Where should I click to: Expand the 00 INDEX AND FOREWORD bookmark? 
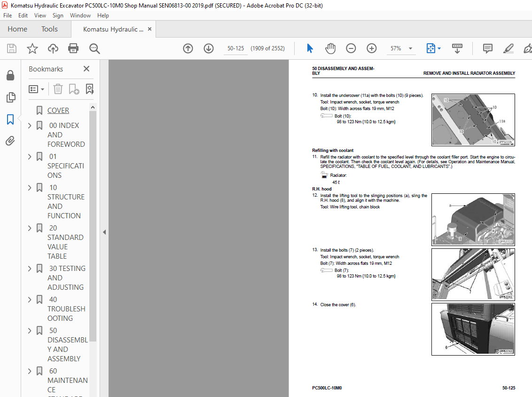[30, 126]
